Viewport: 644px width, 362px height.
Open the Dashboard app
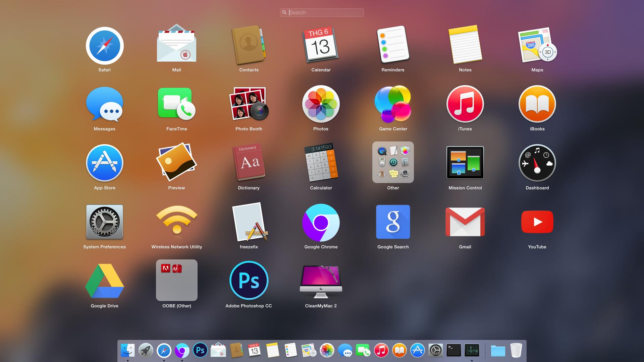click(537, 163)
